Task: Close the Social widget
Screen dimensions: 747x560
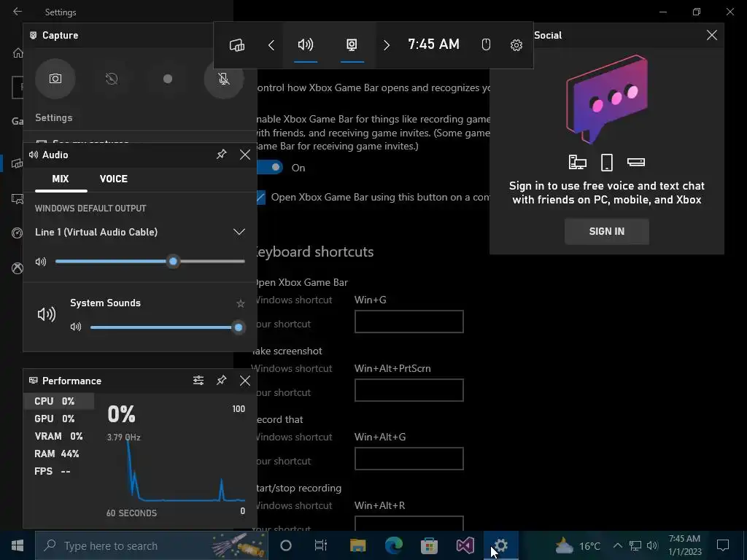Action: [x=712, y=35]
